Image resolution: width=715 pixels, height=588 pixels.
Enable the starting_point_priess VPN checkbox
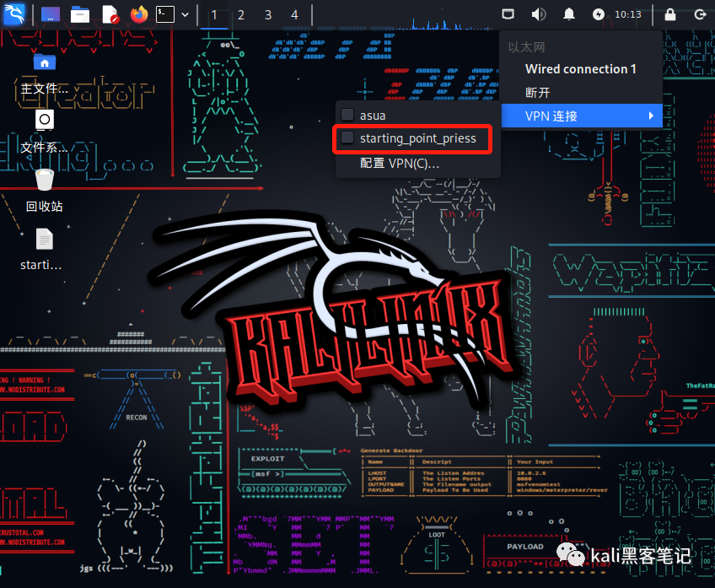[x=347, y=138]
